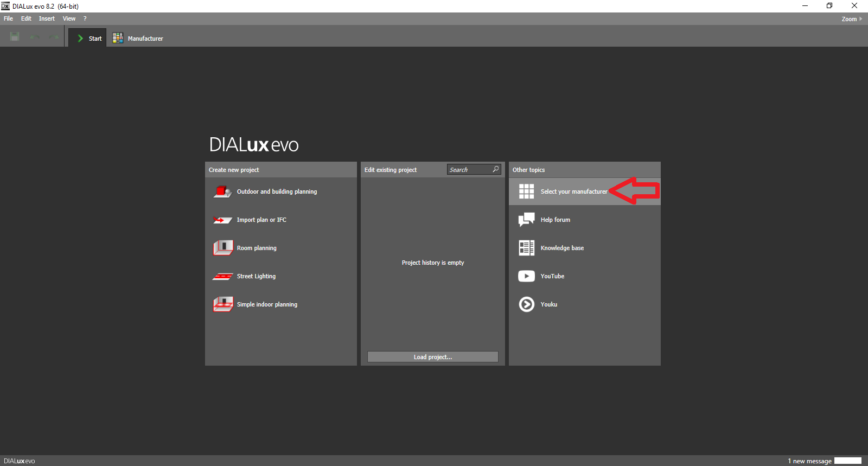Click the YouTube play icon
Image resolution: width=868 pixels, height=466 pixels.
(526, 276)
